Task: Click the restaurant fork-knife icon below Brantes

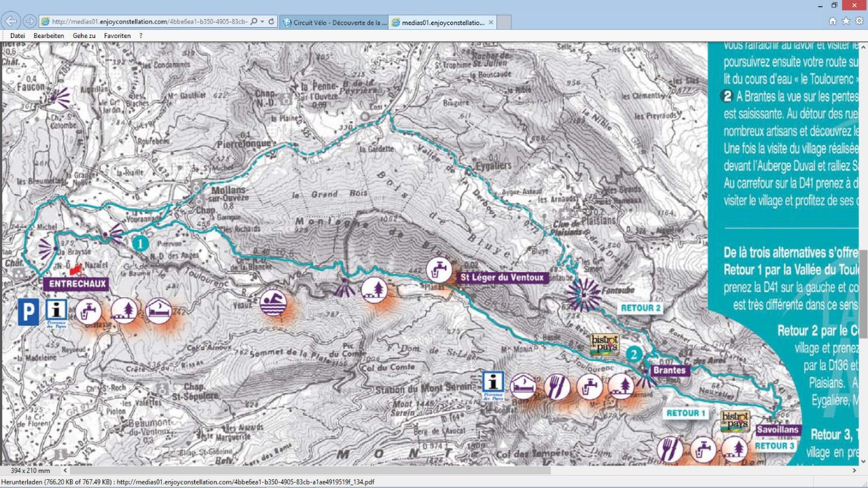Action: coord(557,387)
